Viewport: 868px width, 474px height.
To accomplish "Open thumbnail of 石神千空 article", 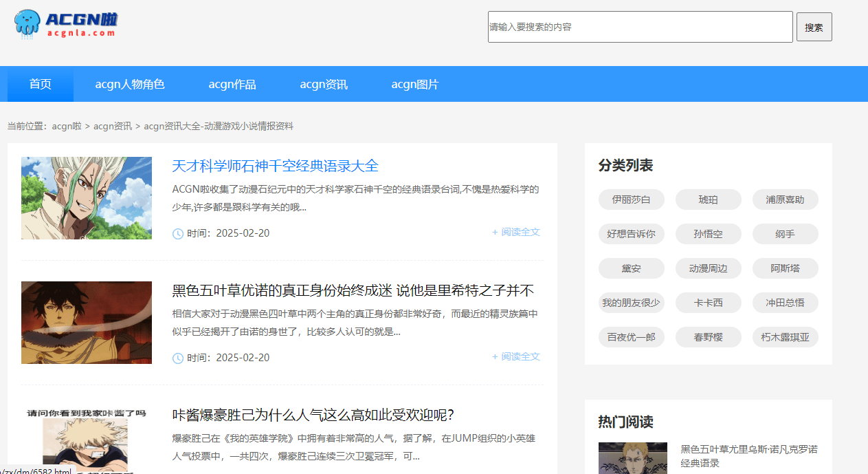I will [87, 198].
